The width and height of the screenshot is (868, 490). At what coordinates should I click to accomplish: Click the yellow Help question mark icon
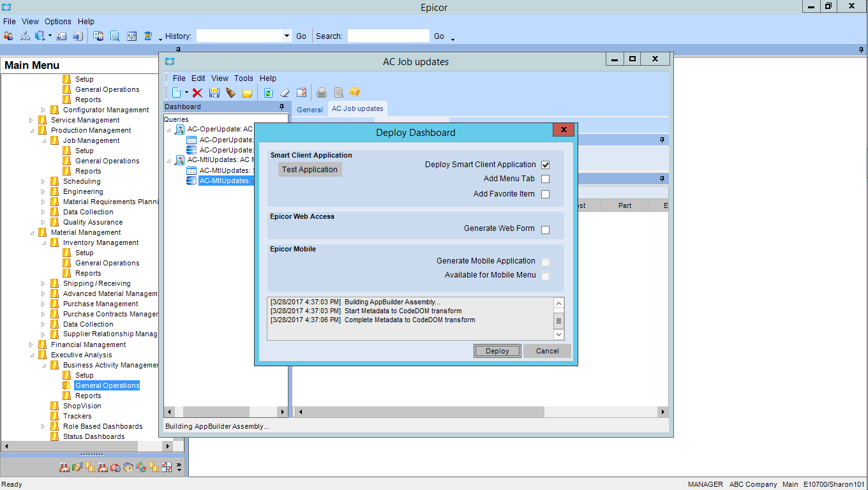pos(355,93)
